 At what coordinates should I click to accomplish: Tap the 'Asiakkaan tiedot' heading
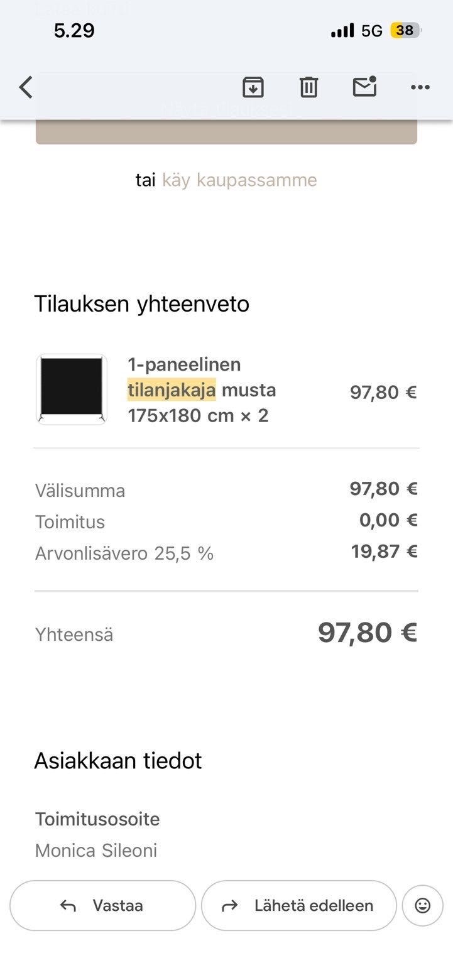[118, 761]
